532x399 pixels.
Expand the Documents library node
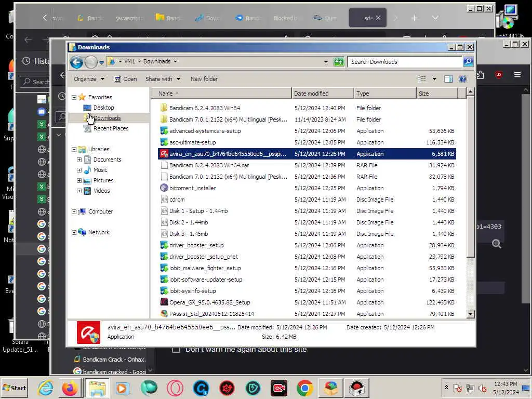point(79,160)
